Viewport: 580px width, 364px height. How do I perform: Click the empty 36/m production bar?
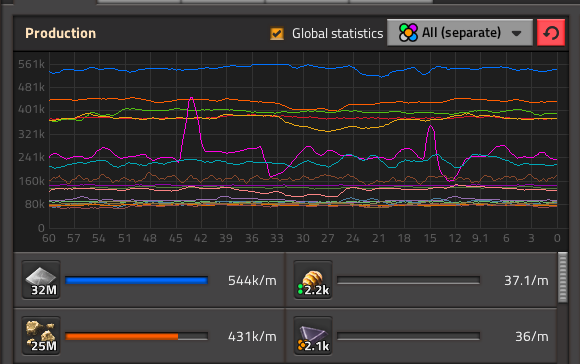(408, 336)
